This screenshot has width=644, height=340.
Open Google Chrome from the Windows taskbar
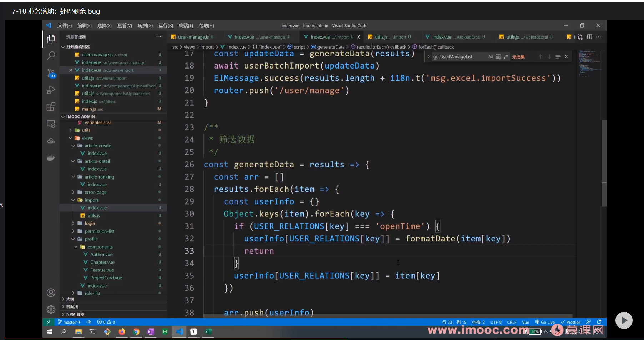pyautogui.click(x=136, y=331)
